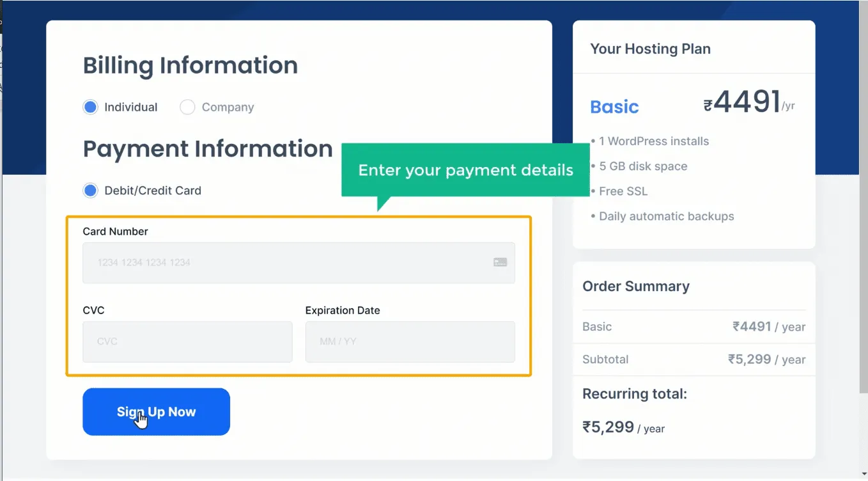Viewport: 868px width, 481px height.
Task: Click the Your Hosting Plan title
Action: (x=650, y=49)
